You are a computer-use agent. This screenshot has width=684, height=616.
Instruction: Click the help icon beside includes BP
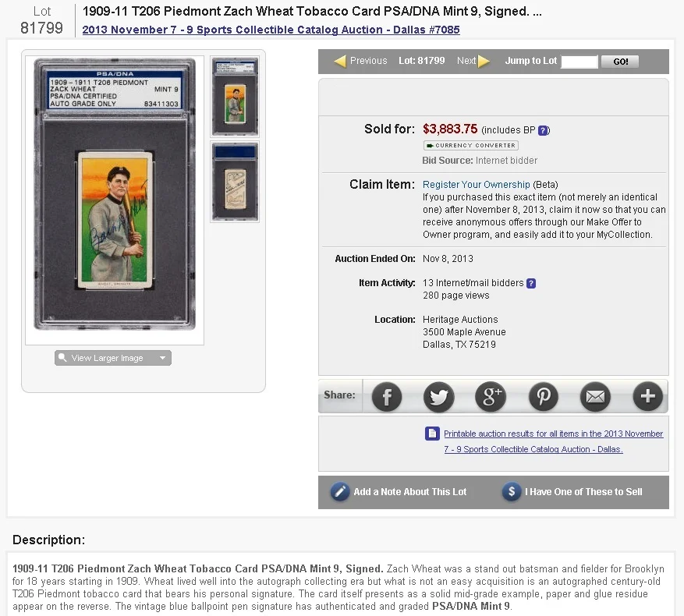tap(543, 130)
